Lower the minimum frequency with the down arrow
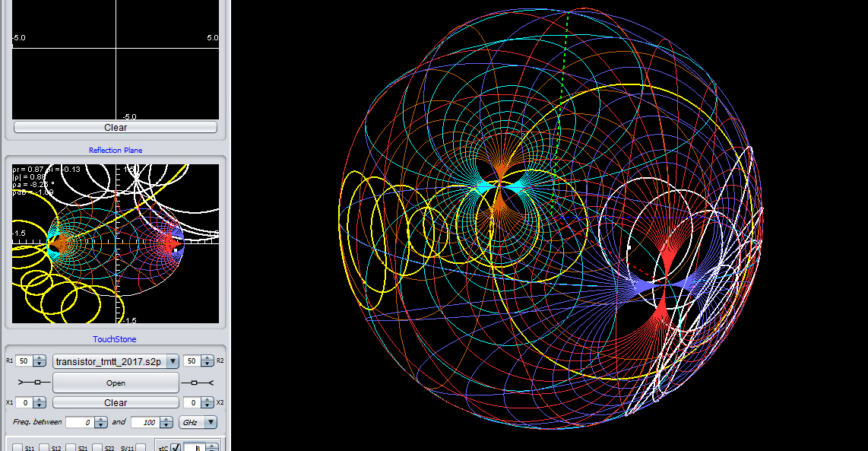Viewport: 868px width, 451px height. pyautogui.click(x=101, y=425)
